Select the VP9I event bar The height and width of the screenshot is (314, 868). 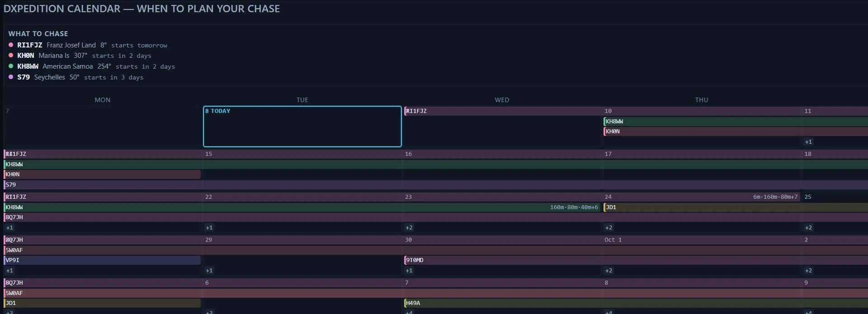(x=102, y=260)
